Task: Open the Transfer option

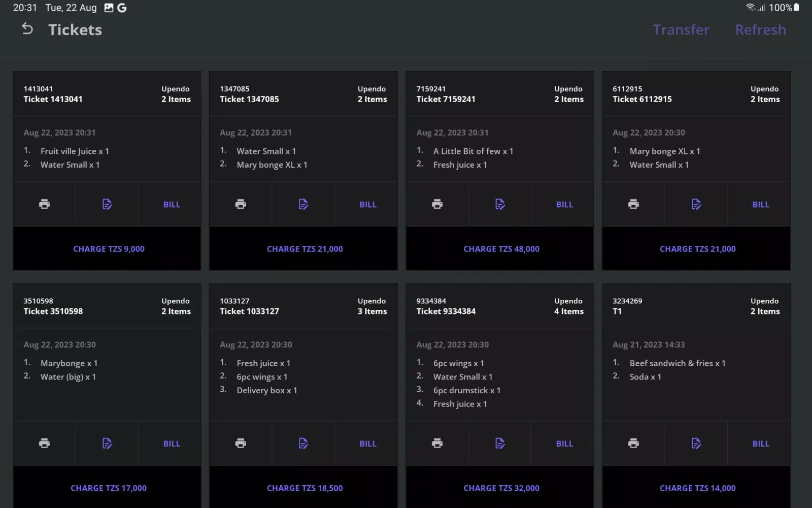Action: click(x=681, y=30)
